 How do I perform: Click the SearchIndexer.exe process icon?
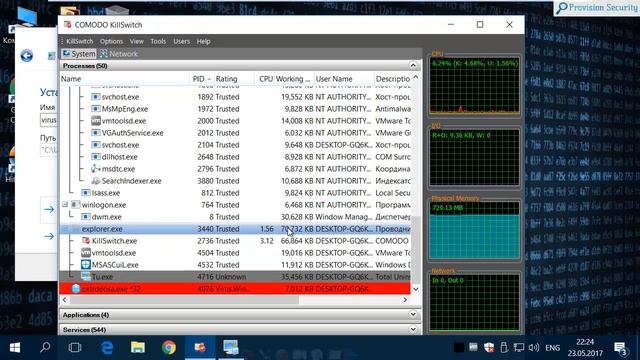[x=96, y=181]
